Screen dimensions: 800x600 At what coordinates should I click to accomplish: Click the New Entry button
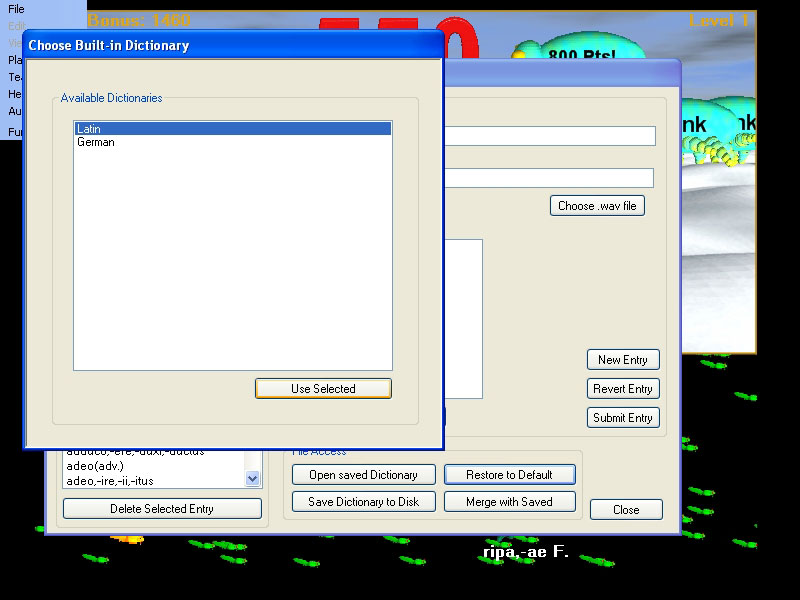[622, 360]
